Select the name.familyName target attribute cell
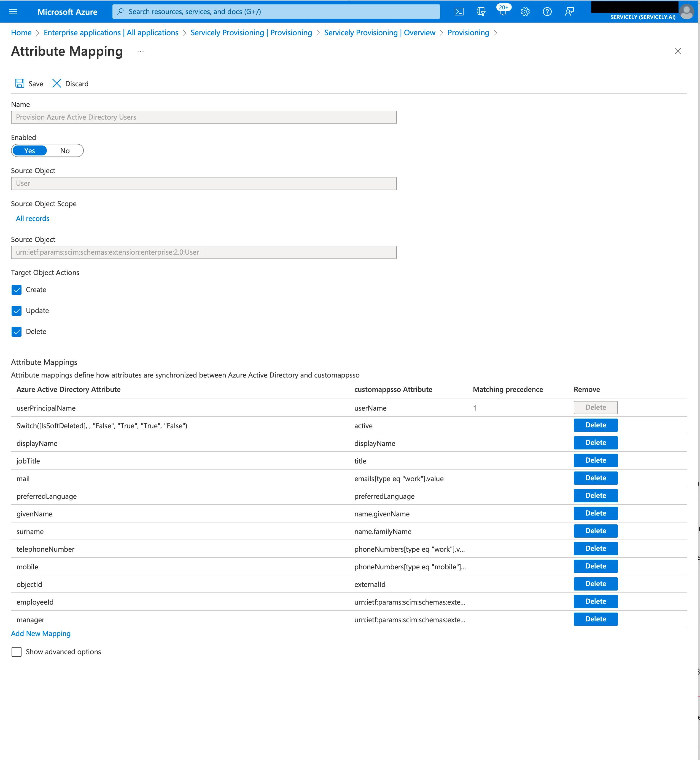The width and height of the screenshot is (700, 760). [x=383, y=531]
